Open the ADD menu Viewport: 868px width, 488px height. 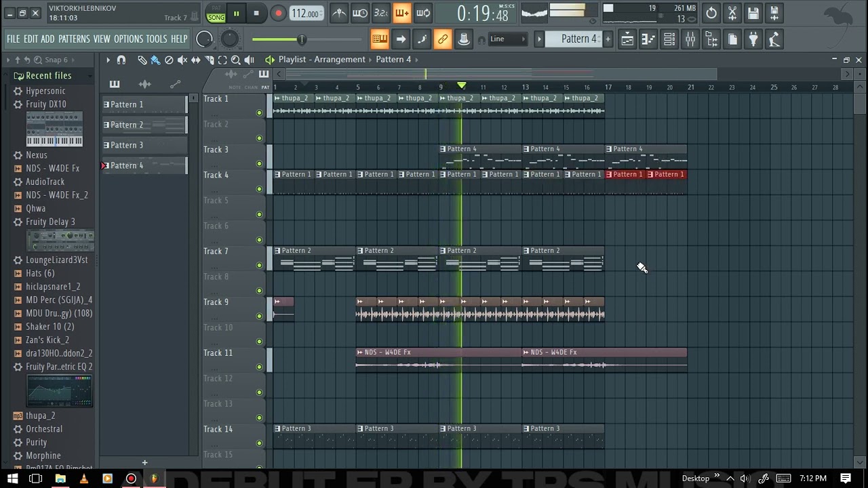[47, 39]
